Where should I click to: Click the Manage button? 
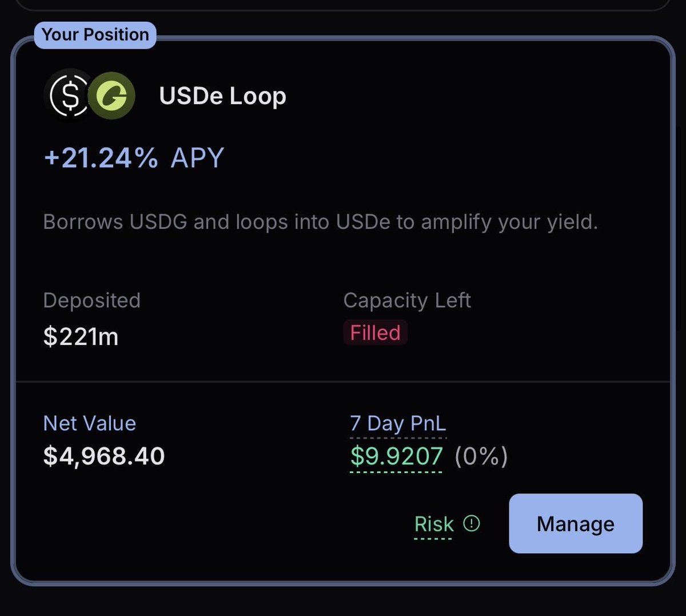pyautogui.click(x=576, y=523)
